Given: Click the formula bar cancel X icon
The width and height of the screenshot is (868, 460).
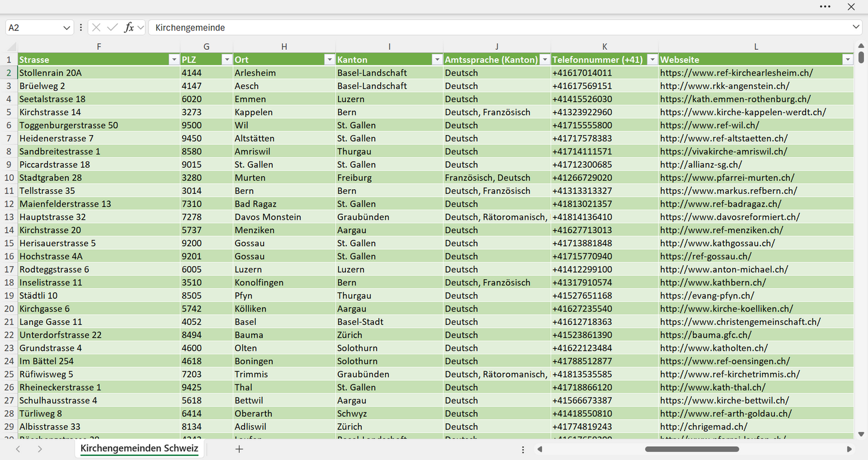Looking at the screenshot, I should pyautogui.click(x=96, y=28).
